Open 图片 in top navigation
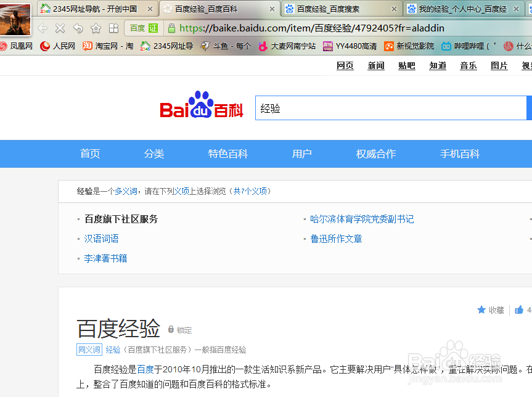Screen dimensions: 532x397 click(x=499, y=65)
